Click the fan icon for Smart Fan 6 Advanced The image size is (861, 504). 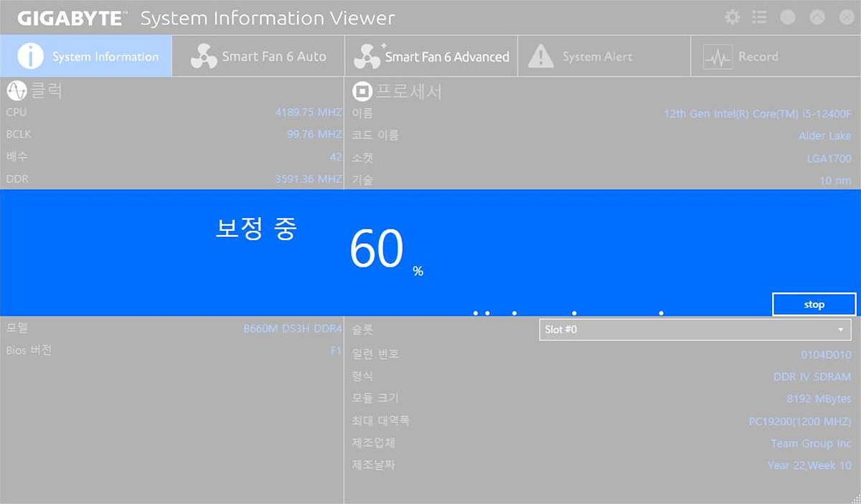(x=368, y=57)
